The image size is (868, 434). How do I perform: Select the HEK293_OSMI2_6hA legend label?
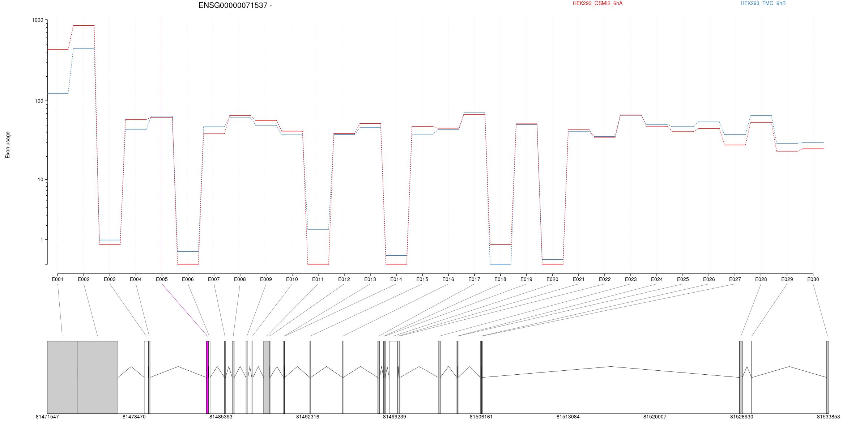click(x=597, y=3)
